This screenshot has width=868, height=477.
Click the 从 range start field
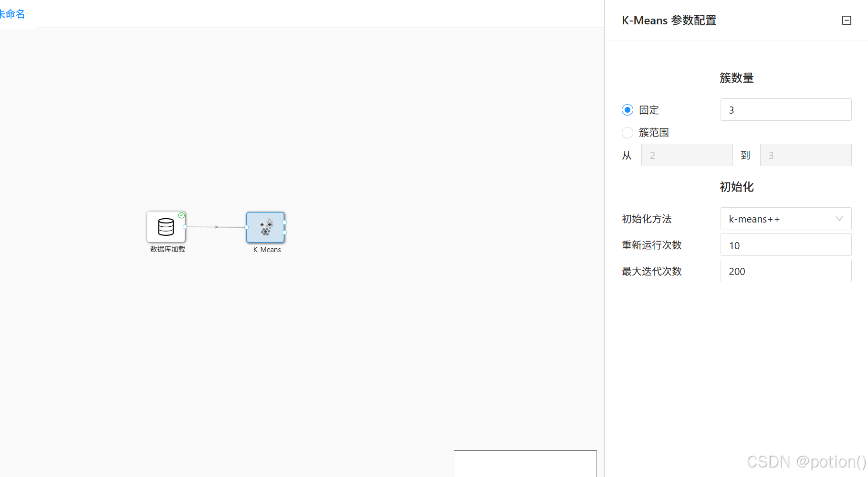click(x=687, y=155)
